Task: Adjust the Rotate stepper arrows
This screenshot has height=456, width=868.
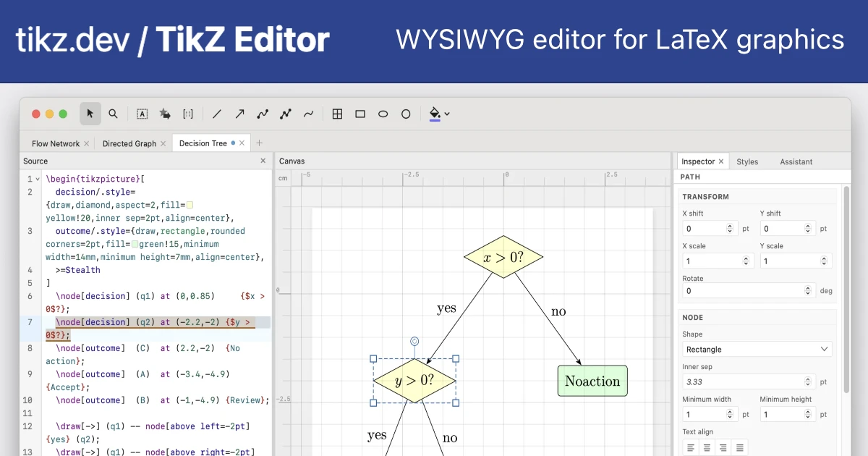Action: pyautogui.click(x=808, y=290)
